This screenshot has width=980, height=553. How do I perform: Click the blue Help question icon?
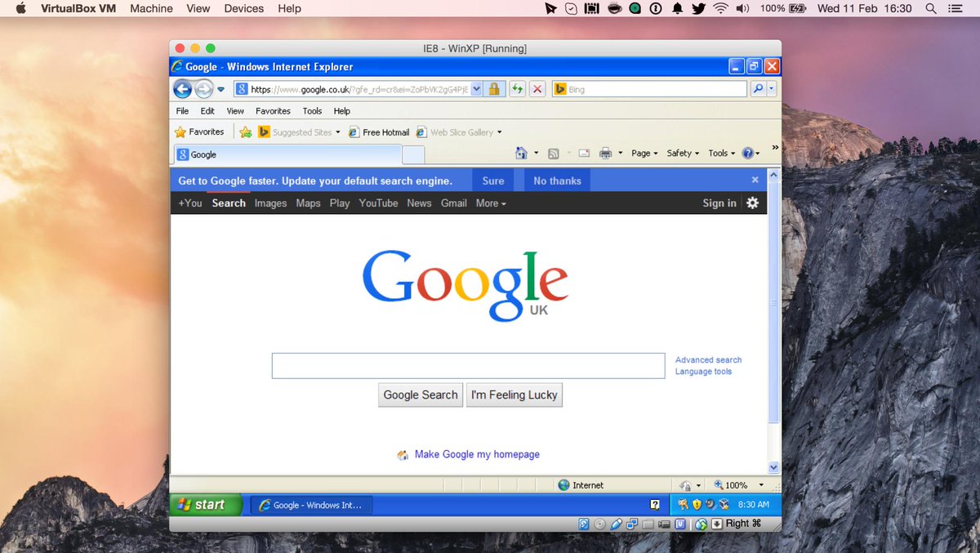[746, 153]
